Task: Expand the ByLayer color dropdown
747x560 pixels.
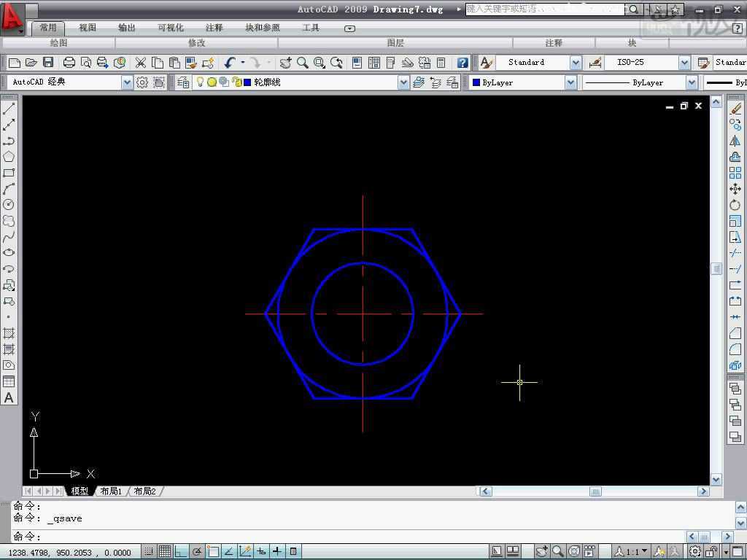Action: coord(570,82)
